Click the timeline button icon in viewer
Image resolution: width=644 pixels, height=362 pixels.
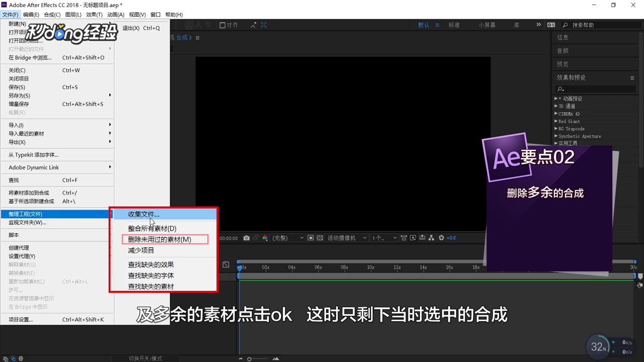[423, 238]
